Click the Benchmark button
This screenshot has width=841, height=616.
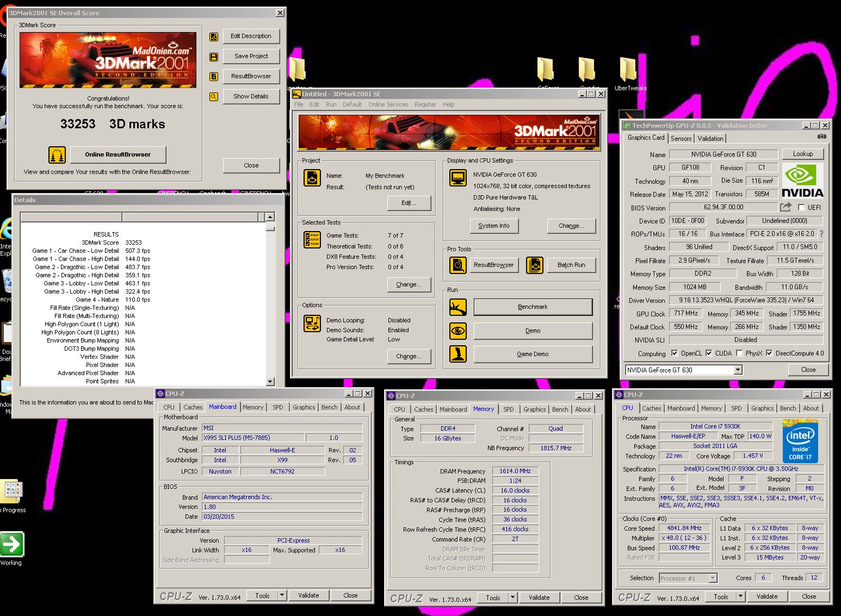(533, 307)
